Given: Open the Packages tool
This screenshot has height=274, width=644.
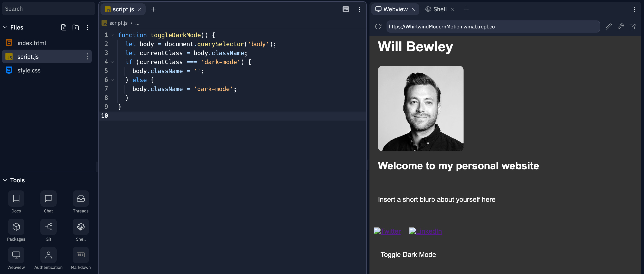Looking at the screenshot, I should (x=16, y=230).
